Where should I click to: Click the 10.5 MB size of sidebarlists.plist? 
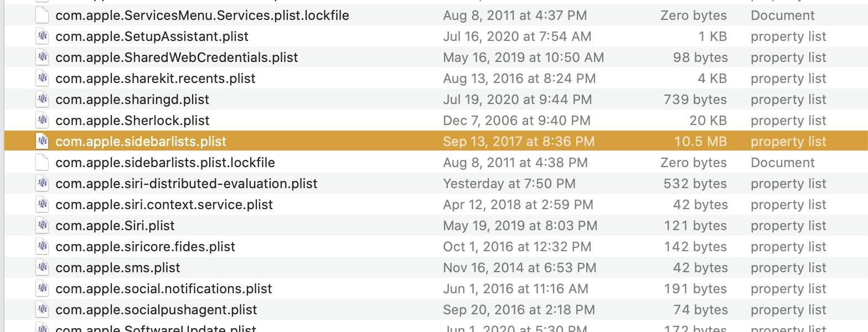tap(700, 142)
